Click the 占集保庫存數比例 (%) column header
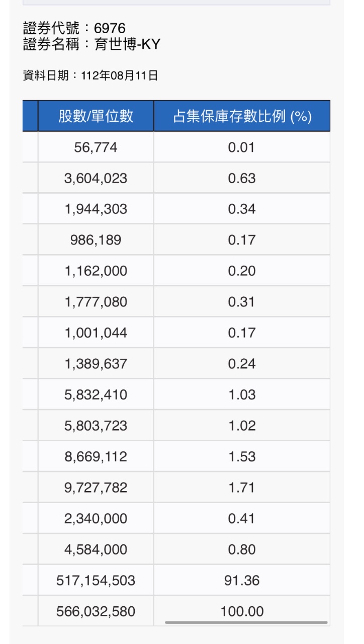Image resolution: width=364 pixels, height=644 pixels. [242, 116]
